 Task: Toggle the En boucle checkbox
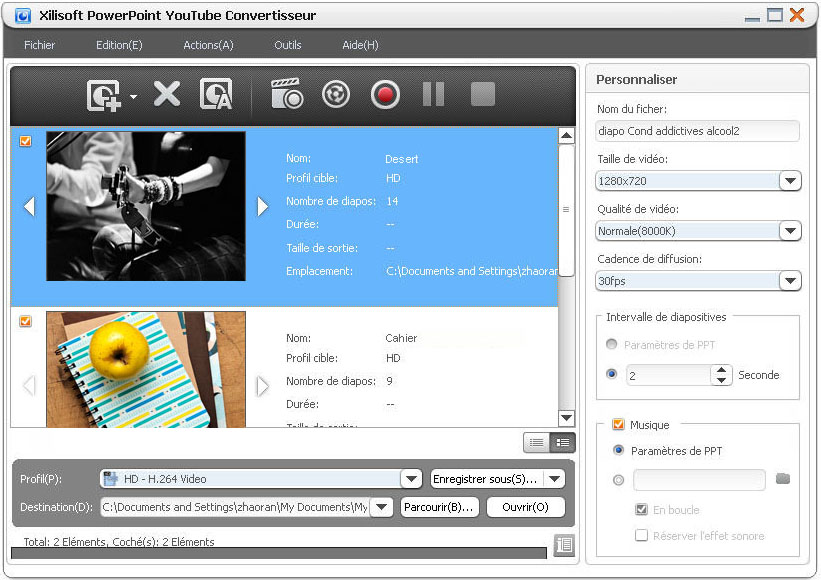click(x=641, y=509)
